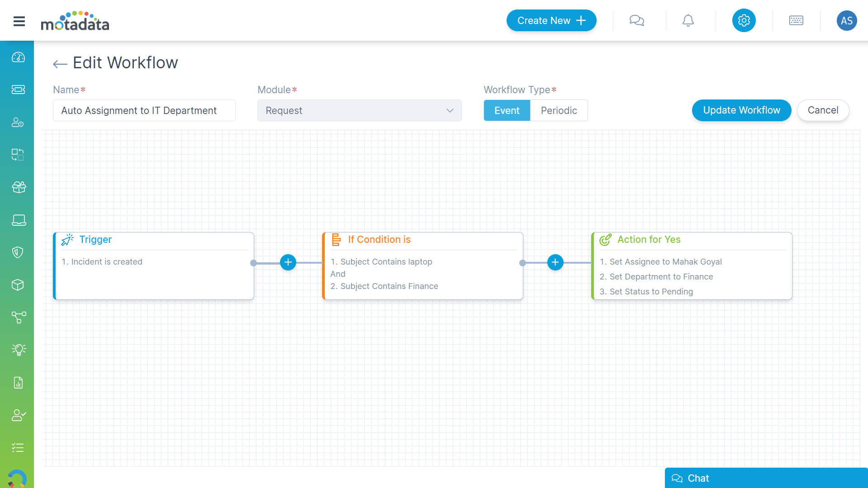This screenshot has width=868, height=488.
Task: Click the workflow Name input field
Action: click(x=144, y=111)
